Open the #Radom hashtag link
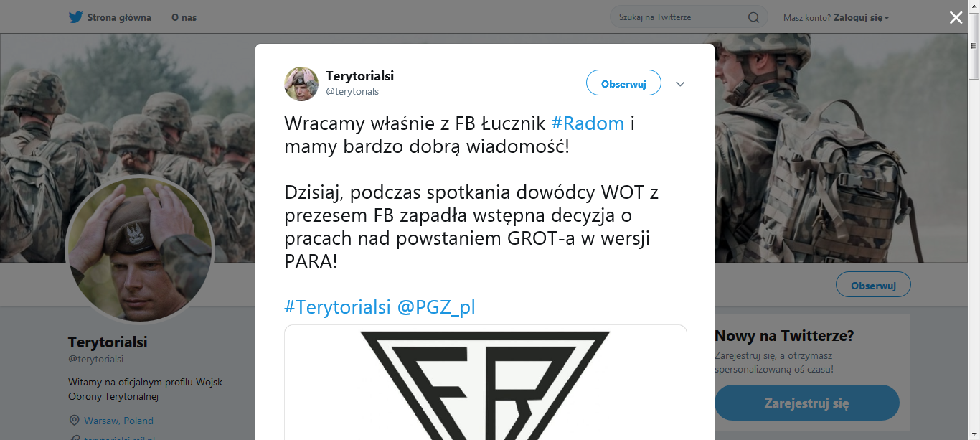Image resolution: width=980 pixels, height=440 pixels. [588, 123]
